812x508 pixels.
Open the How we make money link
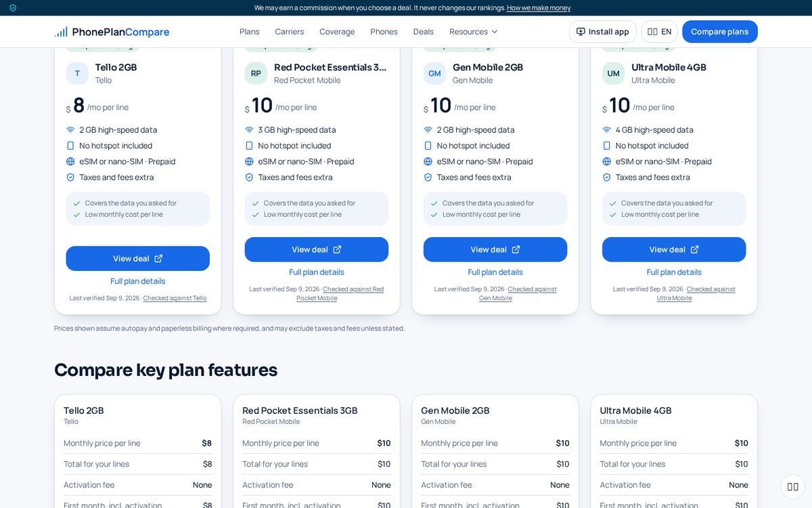pos(539,8)
